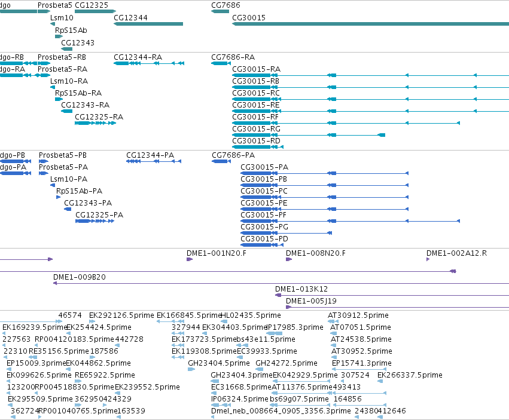Click the Prosbeta5 gene label
Image resolution: width=509 pixels, height=420 pixels.
[54, 5]
